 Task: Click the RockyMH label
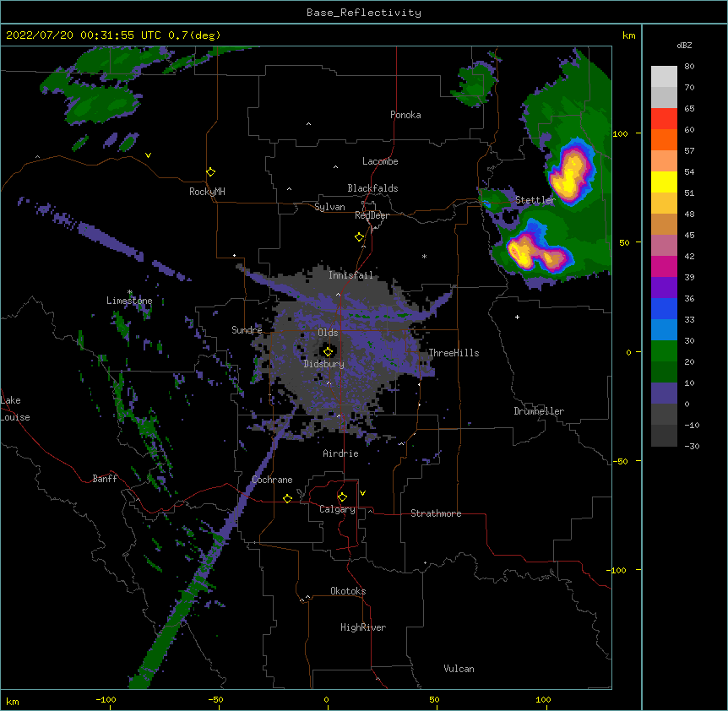tap(207, 192)
